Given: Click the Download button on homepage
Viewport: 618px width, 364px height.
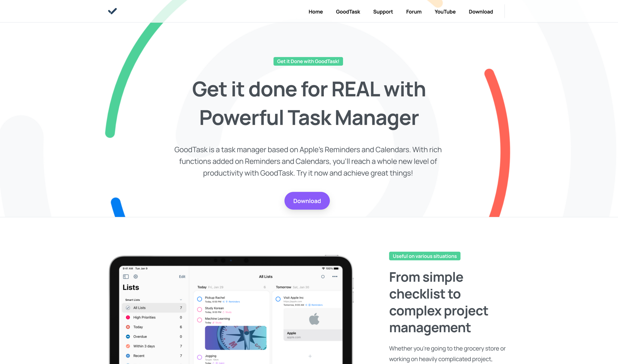Looking at the screenshot, I should pos(307,201).
